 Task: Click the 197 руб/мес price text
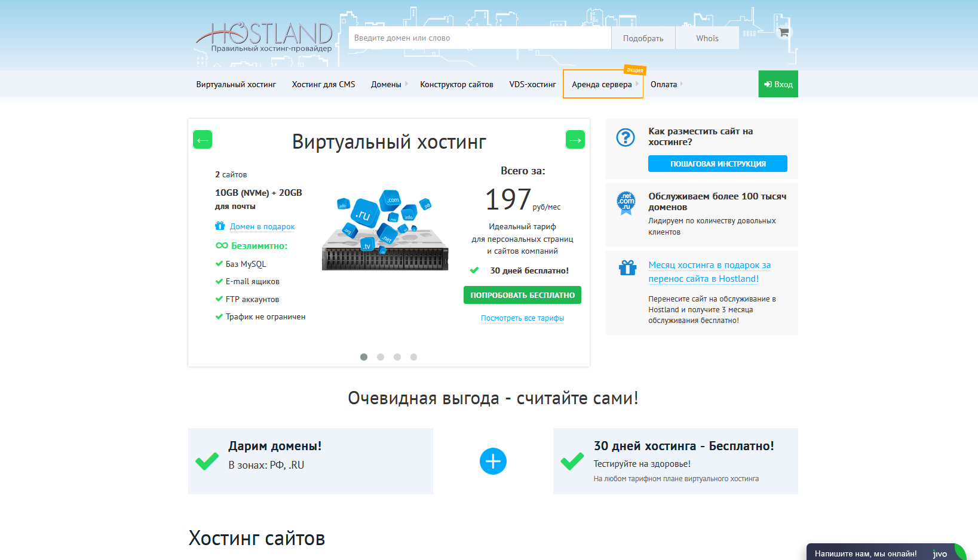[522, 199]
